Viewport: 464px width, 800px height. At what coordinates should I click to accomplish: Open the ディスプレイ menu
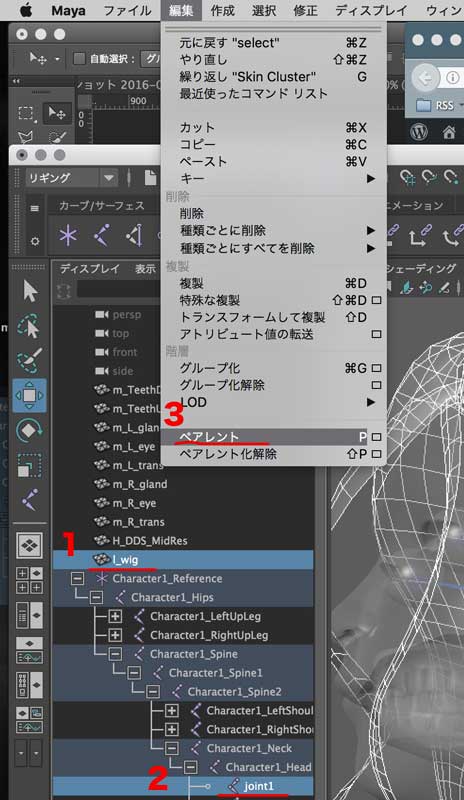tap(371, 10)
